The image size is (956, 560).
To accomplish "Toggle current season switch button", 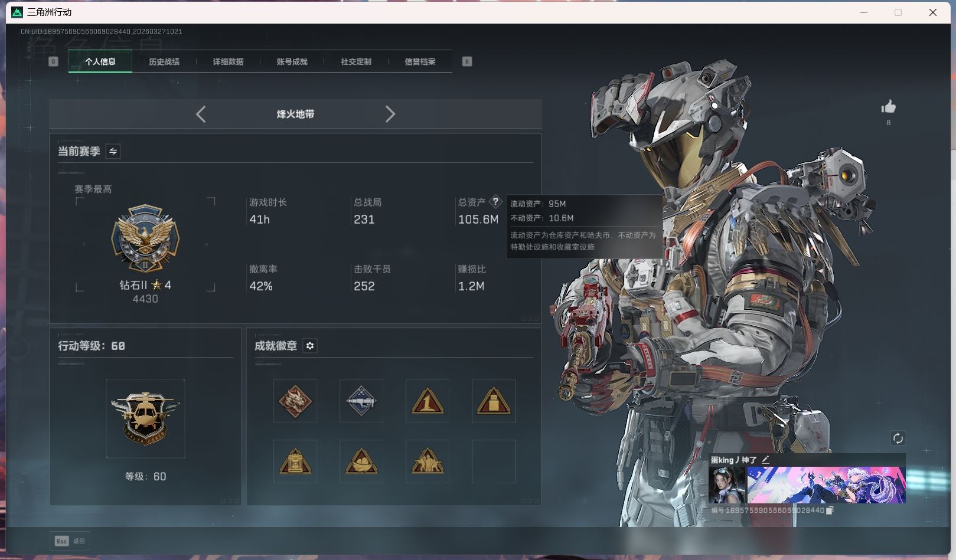I will click(x=113, y=151).
